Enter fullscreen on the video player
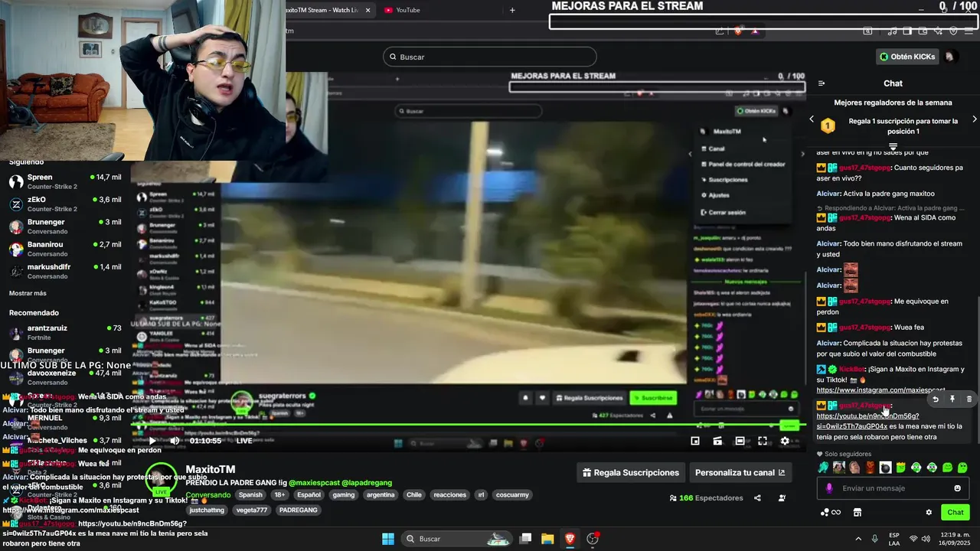 [x=763, y=441]
